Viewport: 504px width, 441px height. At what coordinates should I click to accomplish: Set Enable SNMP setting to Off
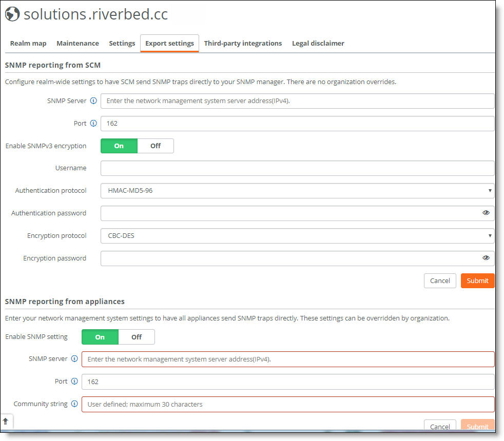tap(137, 337)
